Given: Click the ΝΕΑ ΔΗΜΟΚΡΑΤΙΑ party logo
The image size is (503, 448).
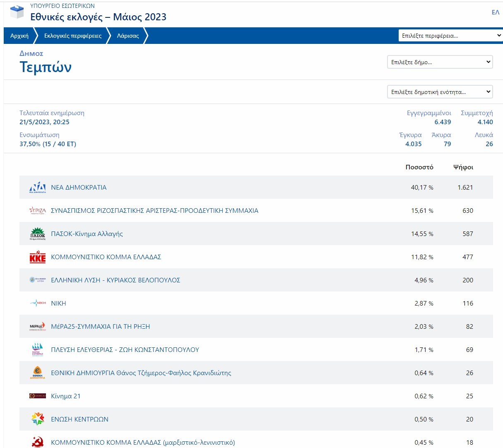Looking at the screenshot, I should pyautogui.click(x=38, y=188).
